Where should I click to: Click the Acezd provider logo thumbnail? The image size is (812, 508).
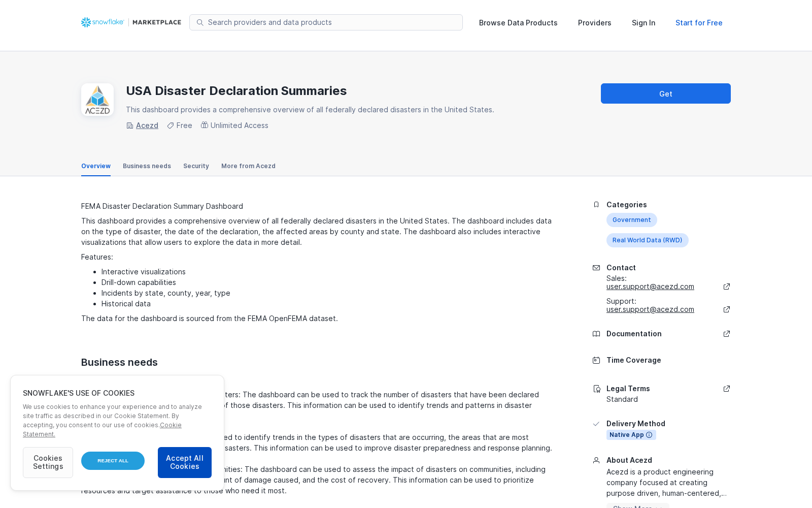click(x=97, y=100)
